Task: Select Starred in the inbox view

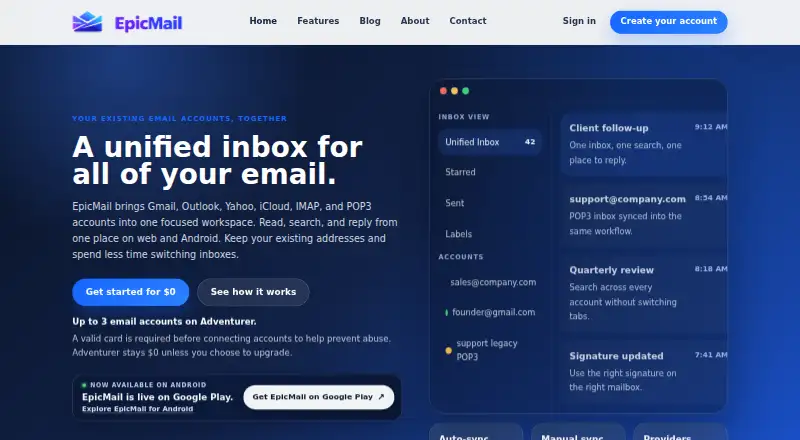Action: (490, 172)
